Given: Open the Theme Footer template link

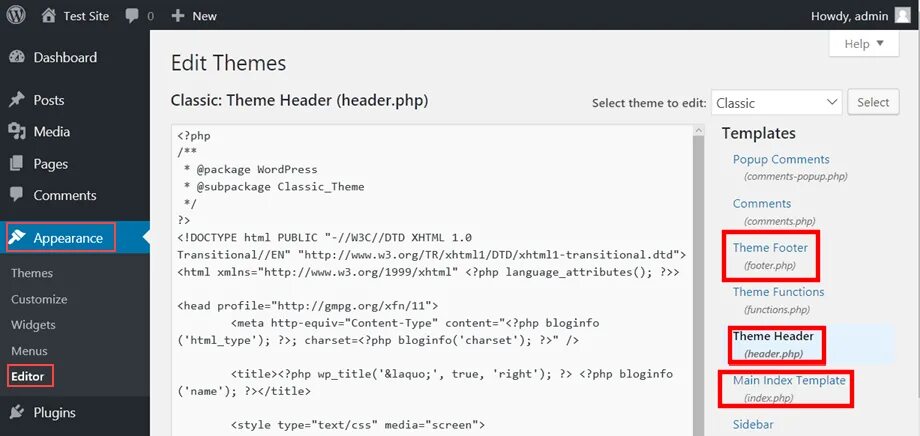Looking at the screenshot, I should tap(770, 248).
